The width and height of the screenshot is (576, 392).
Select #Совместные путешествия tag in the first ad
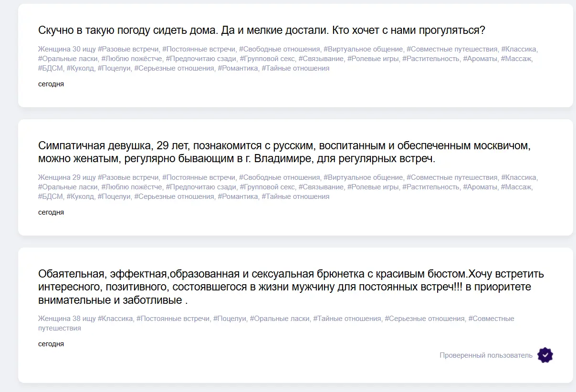(x=452, y=49)
